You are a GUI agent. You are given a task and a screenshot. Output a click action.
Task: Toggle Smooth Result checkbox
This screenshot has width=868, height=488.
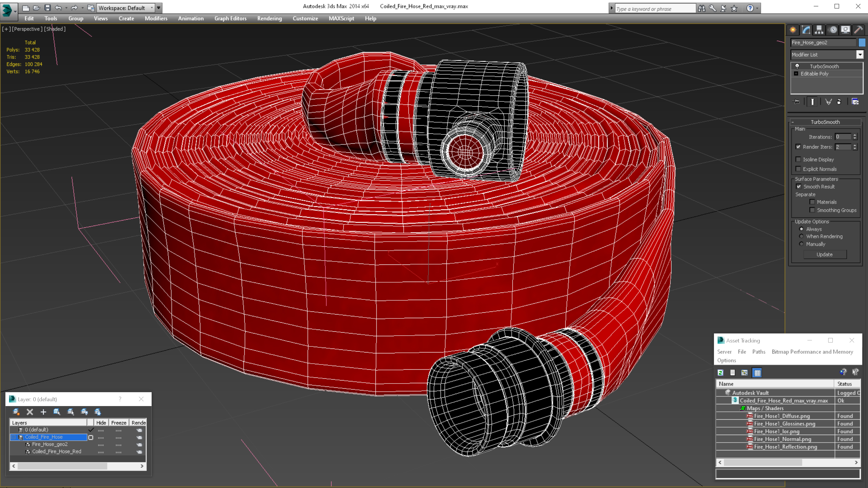coord(799,186)
